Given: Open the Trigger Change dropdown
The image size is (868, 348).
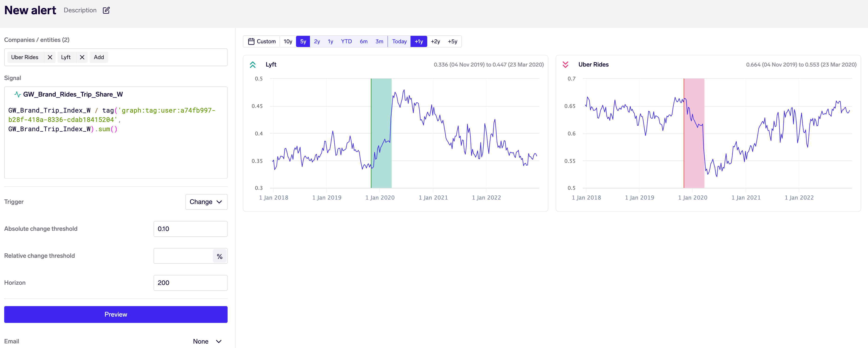Looking at the screenshot, I should tap(206, 202).
